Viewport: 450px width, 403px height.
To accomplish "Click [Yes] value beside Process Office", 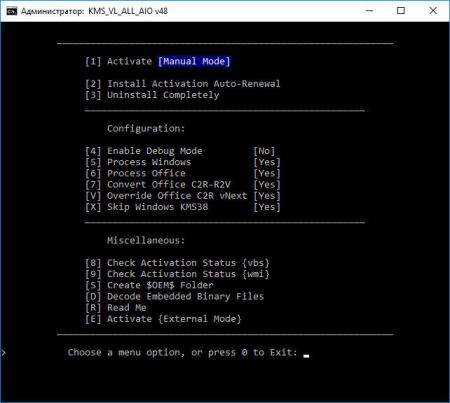I will click(267, 173).
